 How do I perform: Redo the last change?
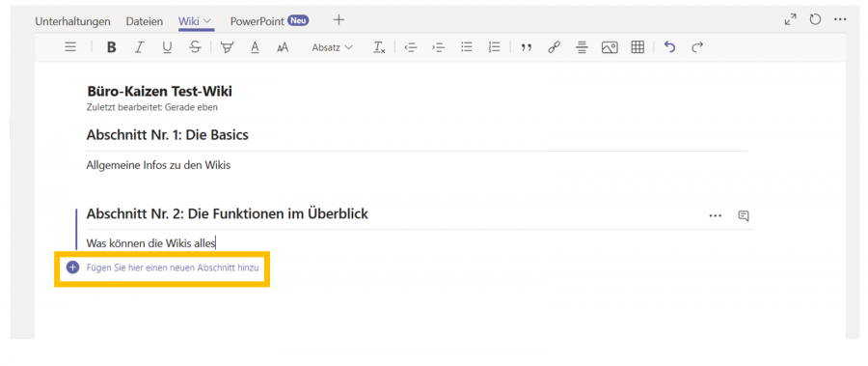(697, 47)
